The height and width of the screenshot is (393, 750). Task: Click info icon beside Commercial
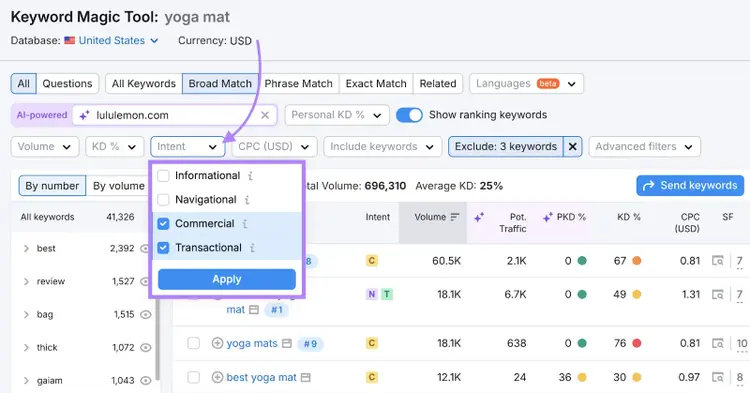(245, 224)
